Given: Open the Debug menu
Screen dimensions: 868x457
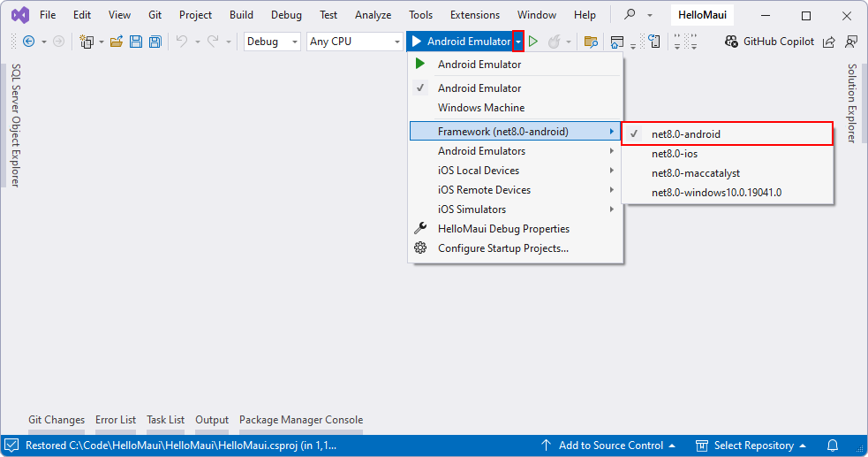Looking at the screenshot, I should [286, 15].
